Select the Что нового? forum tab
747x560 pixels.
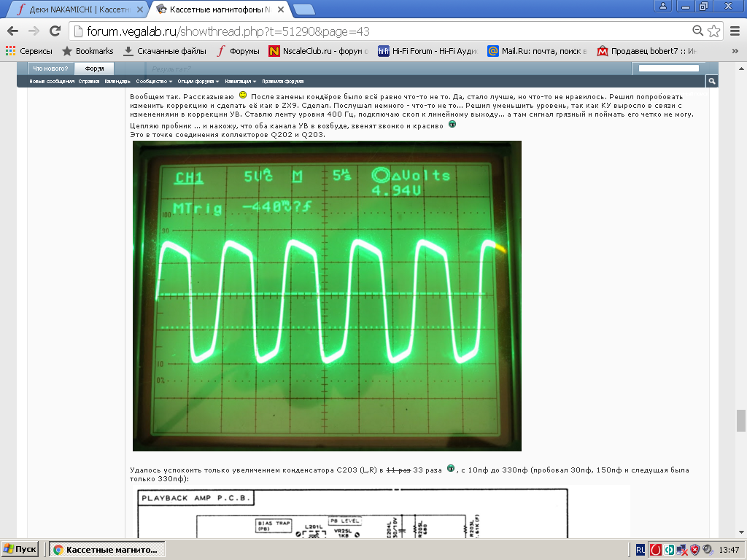tap(50, 69)
